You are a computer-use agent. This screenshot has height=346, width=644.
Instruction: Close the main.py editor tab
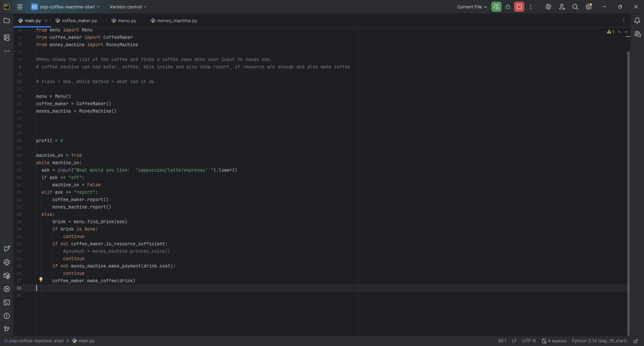46,20
